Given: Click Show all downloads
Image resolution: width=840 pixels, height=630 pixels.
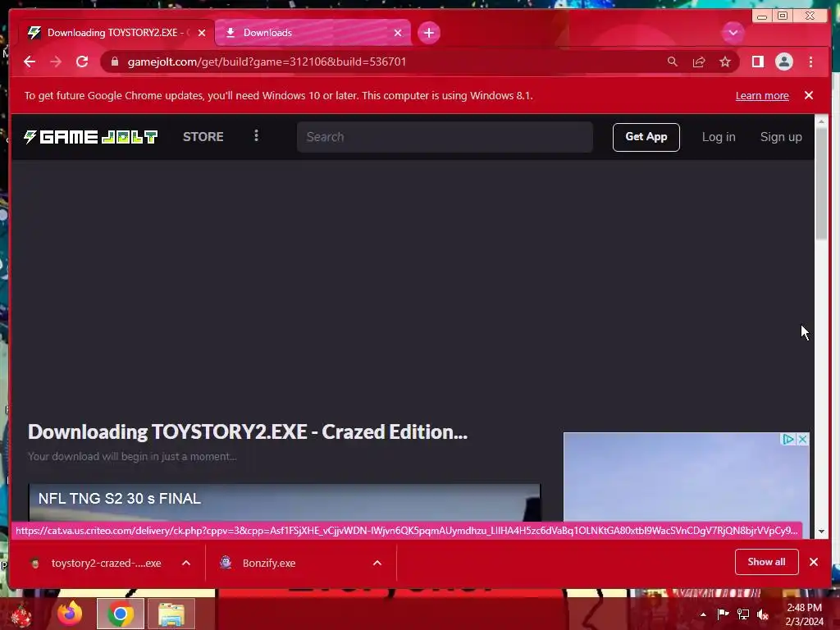Looking at the screenshot, I should tap(766, 562).
